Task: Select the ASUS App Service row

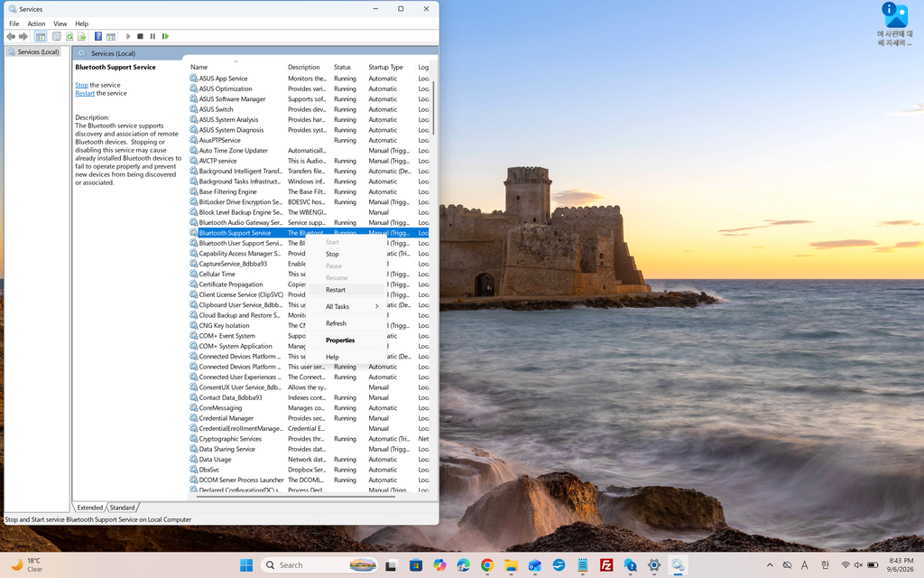Action: pyautogui.click(x=309, y=79)
